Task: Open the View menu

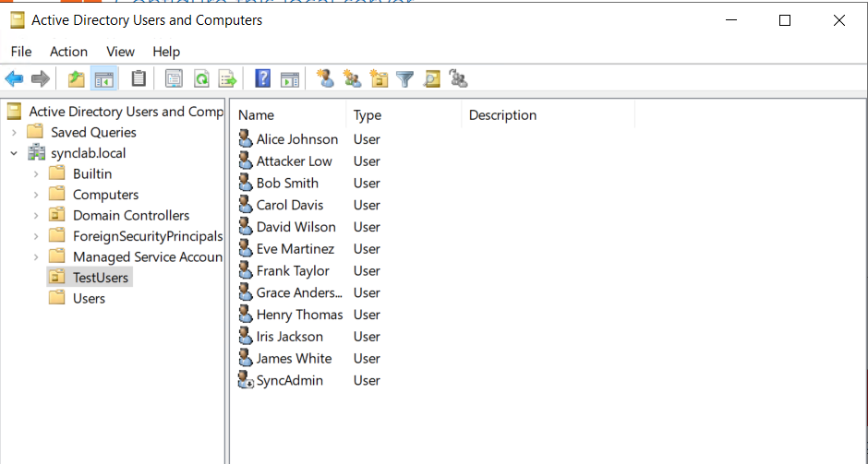Action: click(x=120, y=52)
